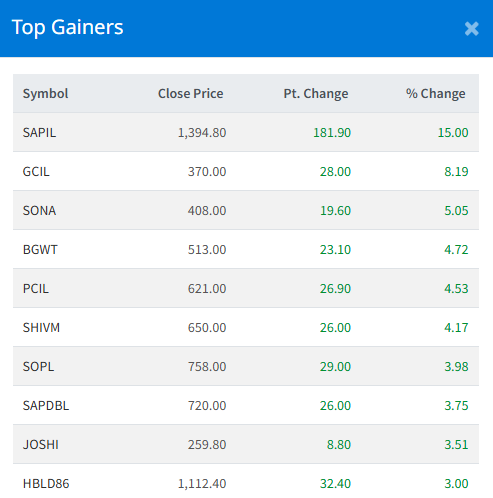This screenshot has height=498, width=493.
Task: Sort by Close Price column header
Action: (191, 94)
